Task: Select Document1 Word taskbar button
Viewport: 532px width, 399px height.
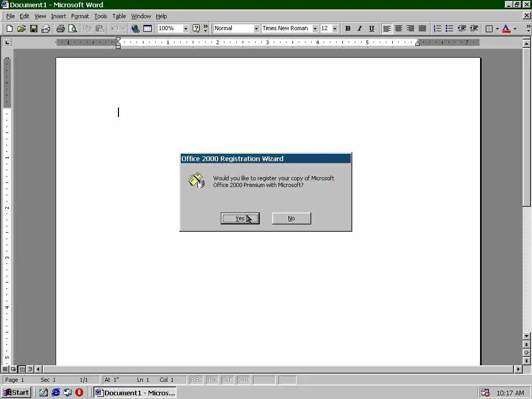Action: click(x=135, y=393)
